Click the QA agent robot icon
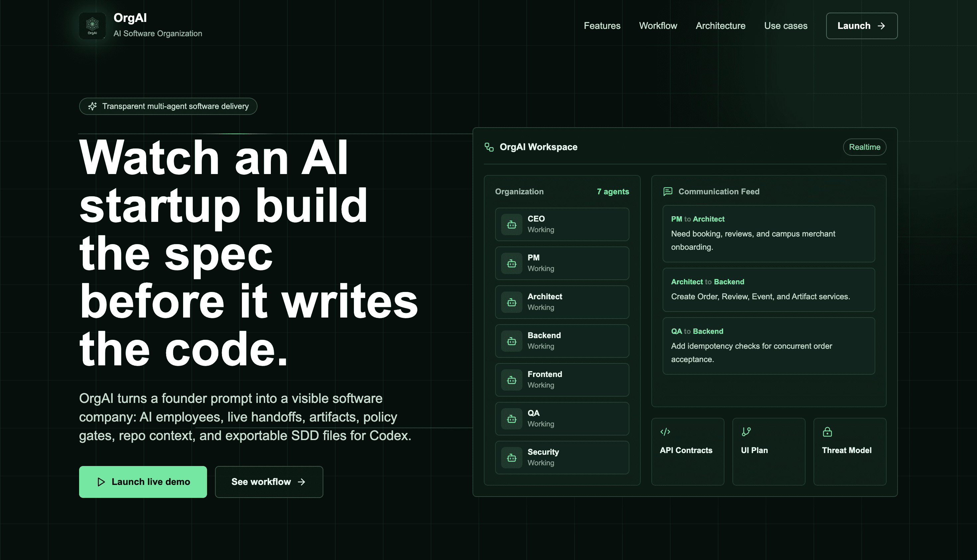 tap(511, 419)
